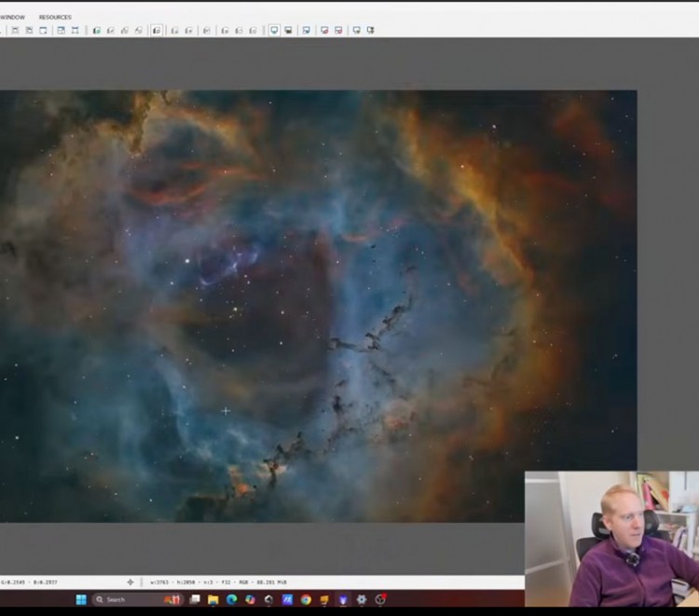Open Task View from the taskbar
The width and height of the screenshot is (699, 616).
click(x=195, y=599)
